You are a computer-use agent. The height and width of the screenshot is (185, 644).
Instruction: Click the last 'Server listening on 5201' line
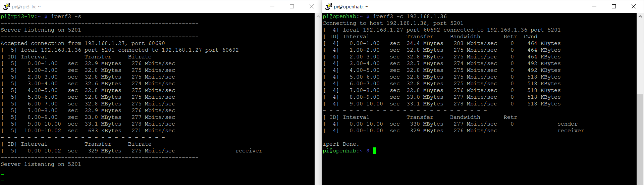click(x=41, y=164)
